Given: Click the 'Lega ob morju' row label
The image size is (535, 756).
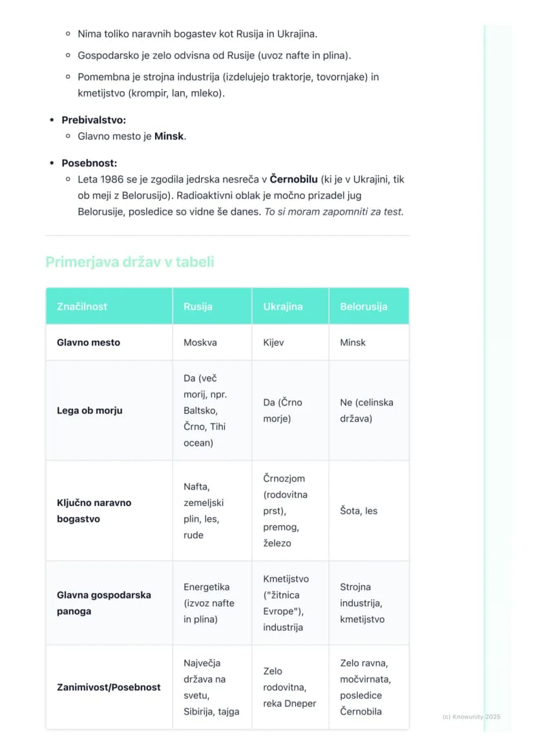Looking at the screenshot, I should tap(90, 411).
